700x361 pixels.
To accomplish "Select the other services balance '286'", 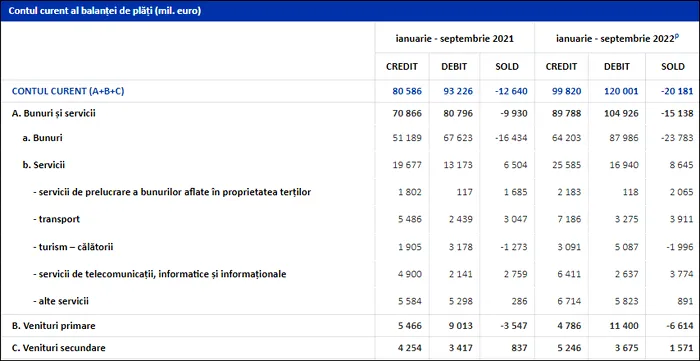I will click(x=520, y=301).
